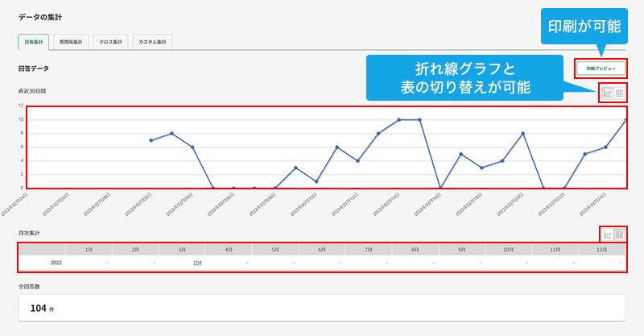Image resolution: width=644 pixels, height=336 pixels.
Task: Select the 2022 row label
Action: click(56, 263)
